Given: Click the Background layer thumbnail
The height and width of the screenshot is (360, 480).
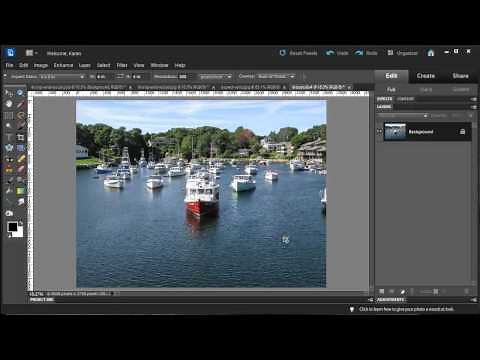Looking at the screenshot, I should pos(395,131).
